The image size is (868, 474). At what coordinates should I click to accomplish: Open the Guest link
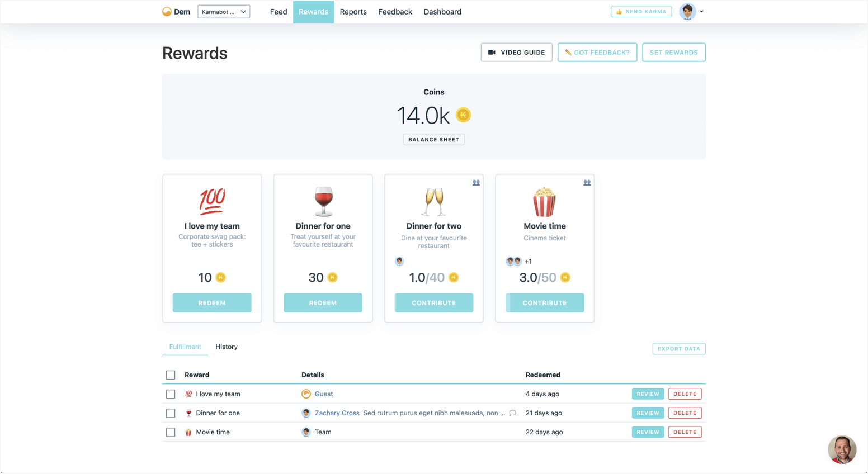point(324,394)
